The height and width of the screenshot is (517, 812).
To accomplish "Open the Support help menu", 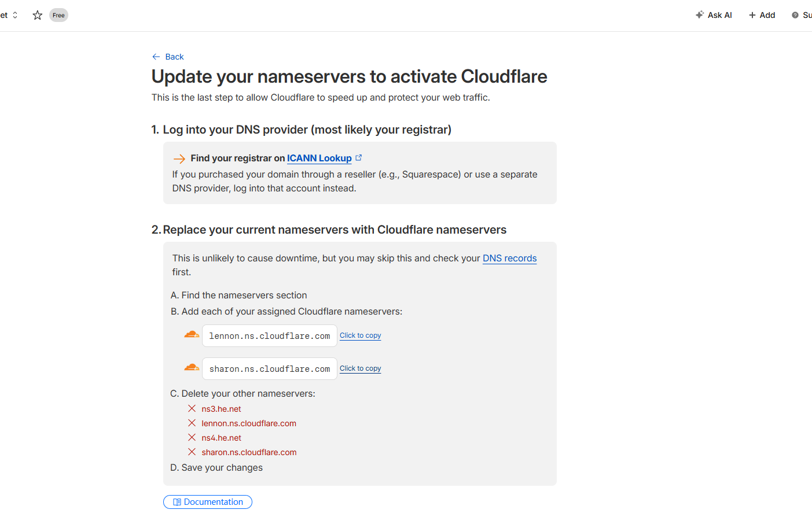I will tap(802, 15).
